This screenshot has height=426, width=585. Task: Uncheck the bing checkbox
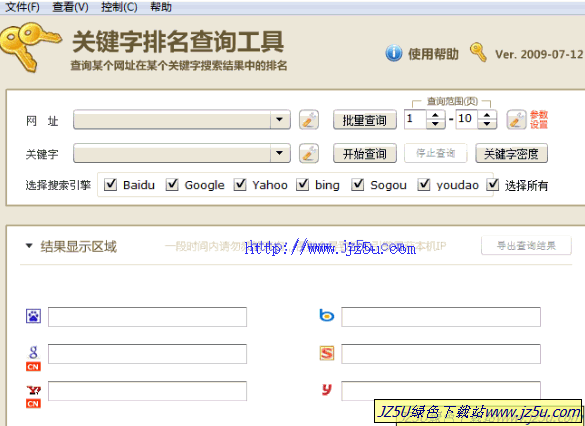(x=303, y=184)
